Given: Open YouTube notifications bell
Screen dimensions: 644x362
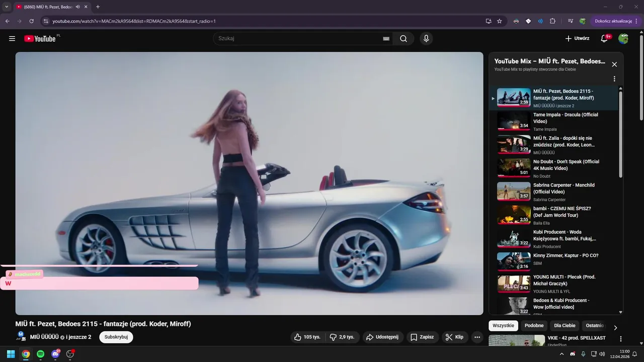Looking at the screenshot, I should click(x=604, y=39).
